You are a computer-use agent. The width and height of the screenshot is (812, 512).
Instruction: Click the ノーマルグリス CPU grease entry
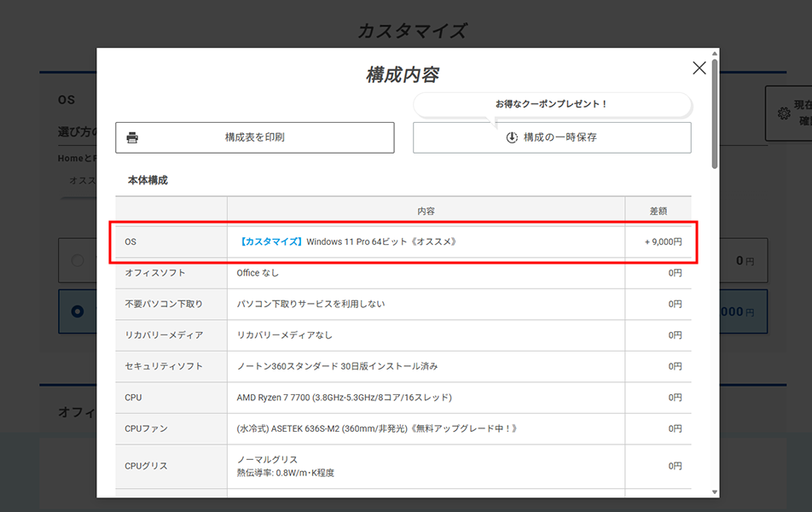coord(267,460)
